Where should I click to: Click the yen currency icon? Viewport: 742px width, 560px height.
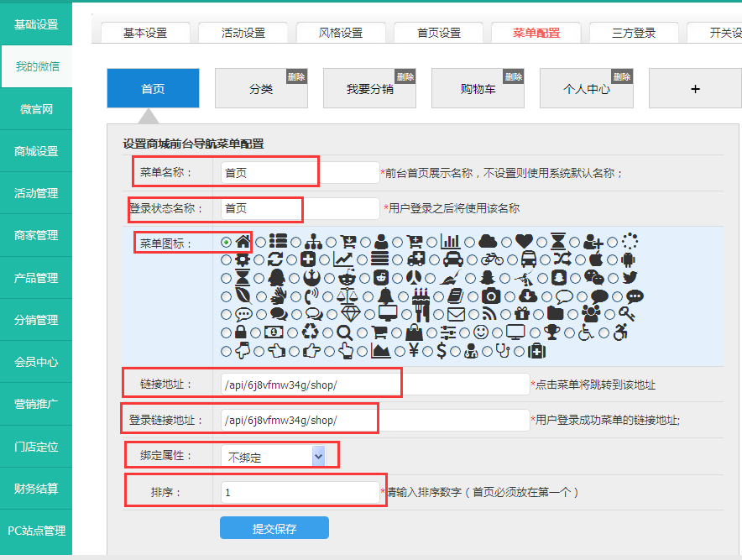tap(414, 351)
